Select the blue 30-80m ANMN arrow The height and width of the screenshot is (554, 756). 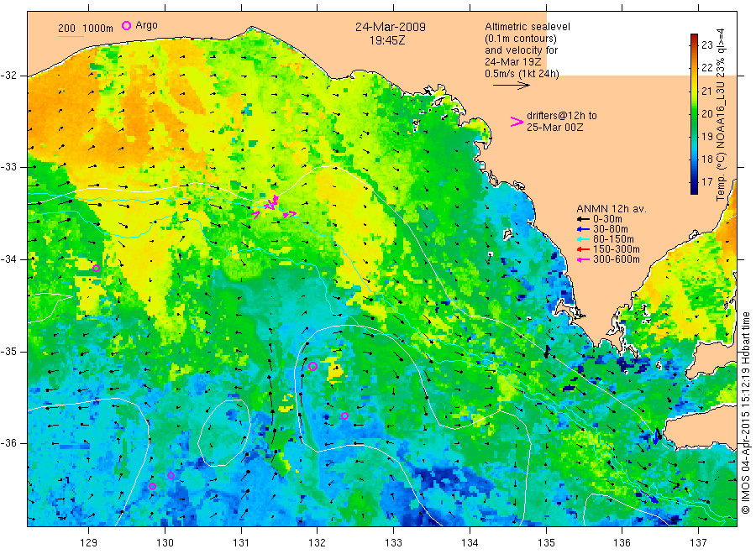tap(584, 229)
